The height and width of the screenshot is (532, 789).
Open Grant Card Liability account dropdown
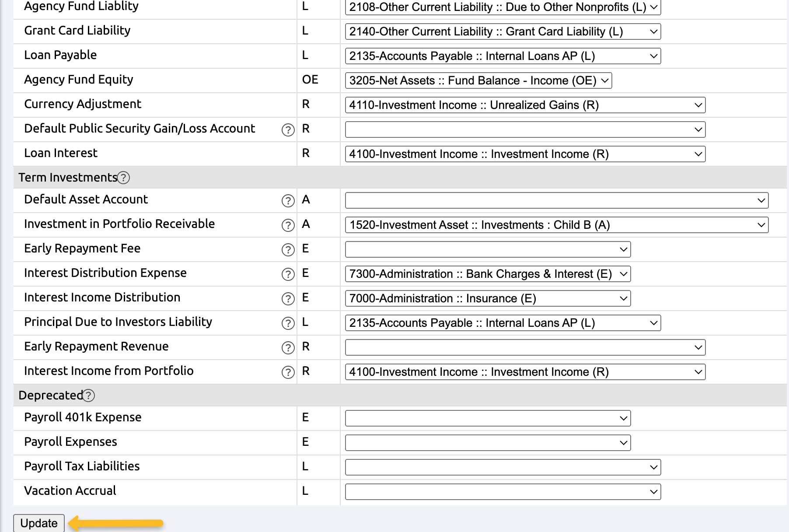[503, 31]
